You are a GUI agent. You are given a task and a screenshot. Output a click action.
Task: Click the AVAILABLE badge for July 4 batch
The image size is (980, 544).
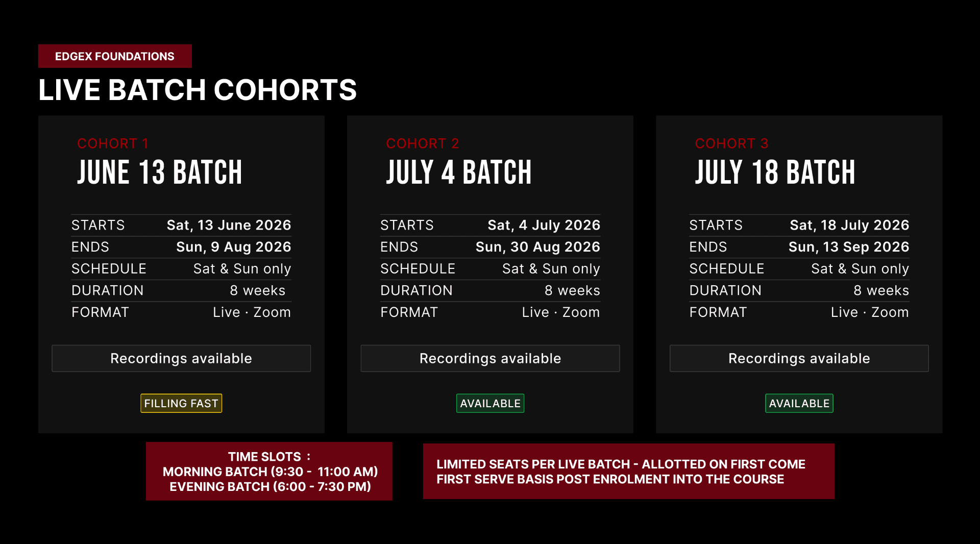click(x=490, y=403)
